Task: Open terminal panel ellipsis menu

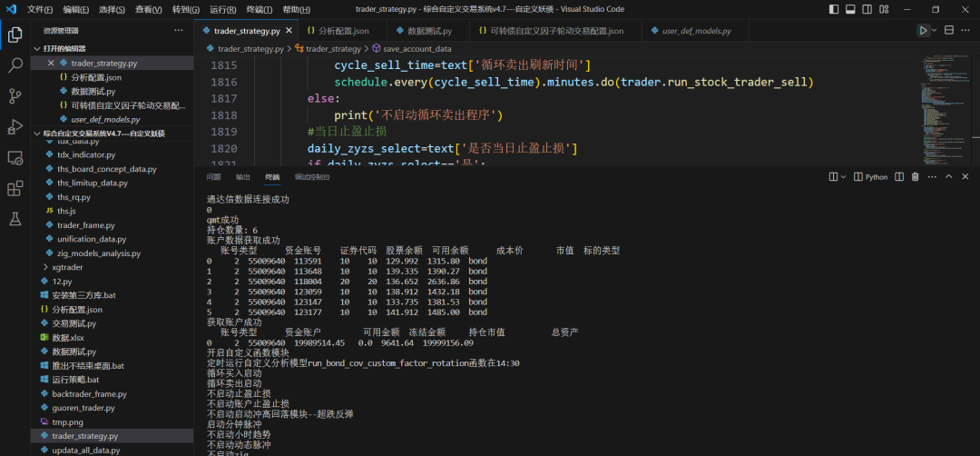Action: coord(932,177)
